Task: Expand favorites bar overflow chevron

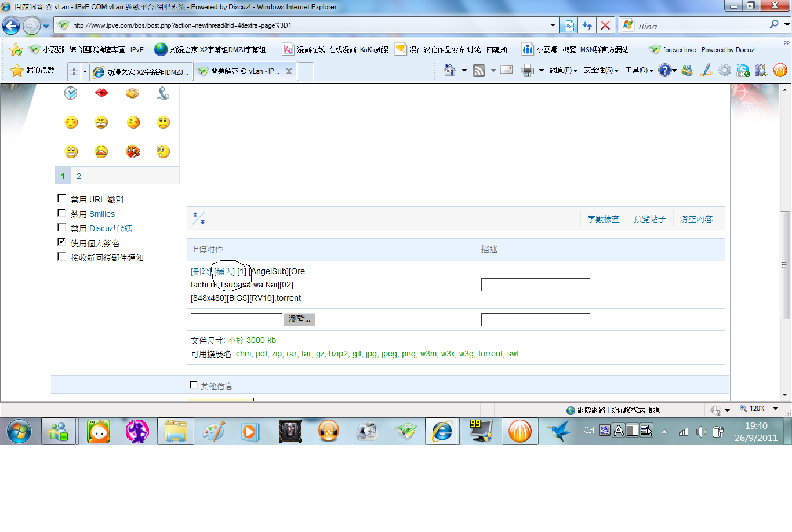Action: [x=786, y=42]
